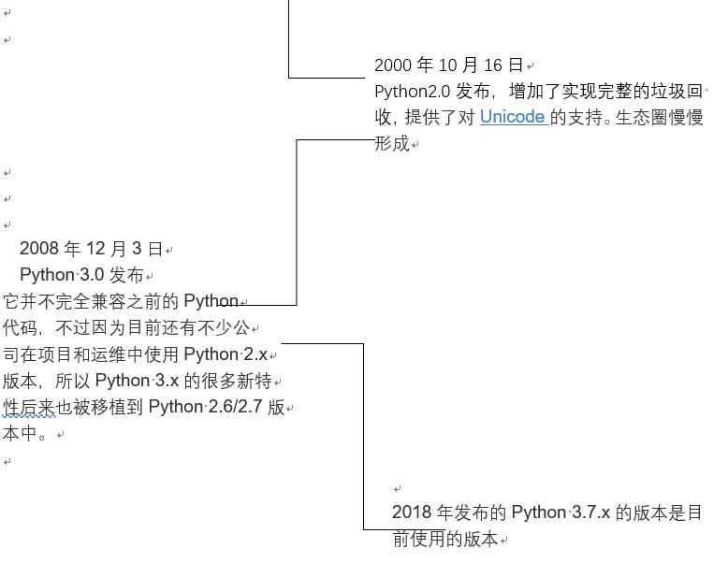Click the wavy-underlined words '性后来'
This screenshot has height=563, width=728.
29,407
